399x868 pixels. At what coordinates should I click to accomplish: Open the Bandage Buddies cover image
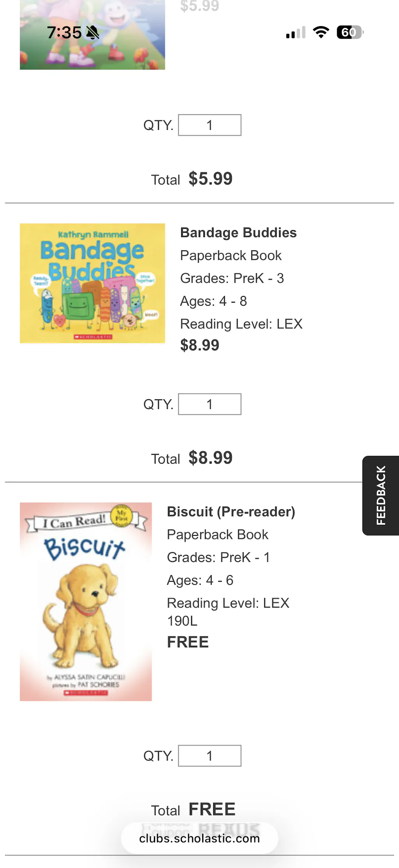92,283
